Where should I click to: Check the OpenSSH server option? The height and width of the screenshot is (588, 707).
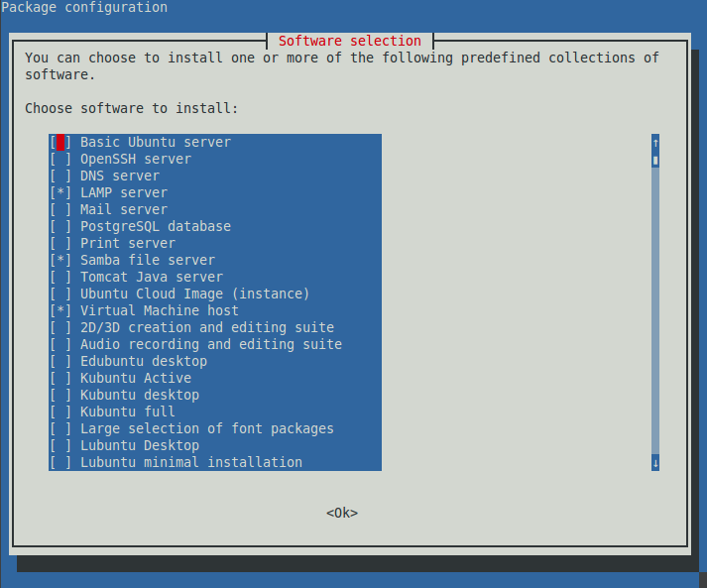[x=60, y=160]
